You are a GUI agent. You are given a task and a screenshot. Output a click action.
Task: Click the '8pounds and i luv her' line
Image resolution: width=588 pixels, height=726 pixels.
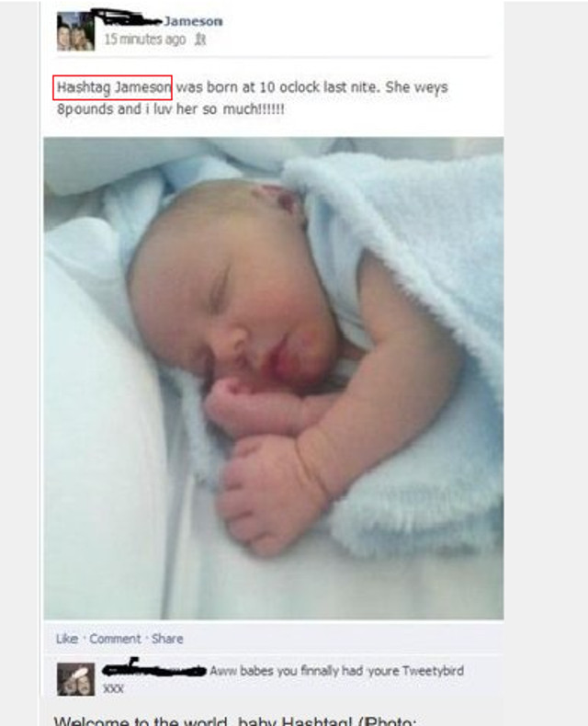[x=170, y=109]
